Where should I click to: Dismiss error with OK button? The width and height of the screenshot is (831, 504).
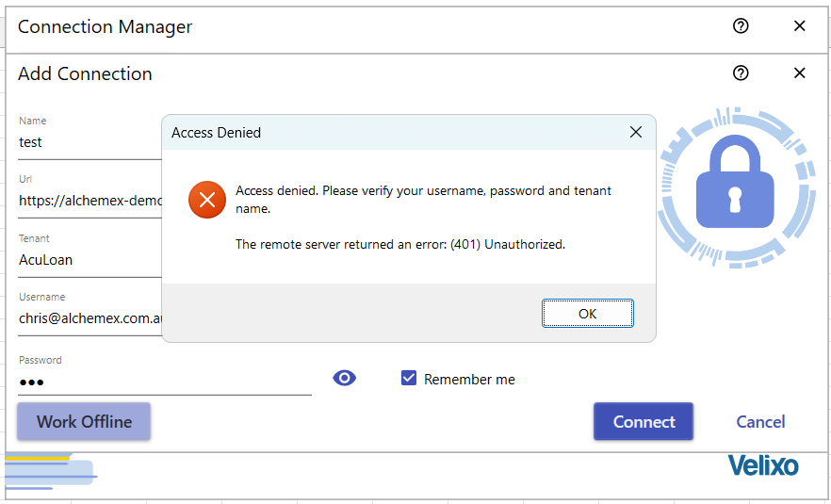pyautogui.click(x=587, y=313)
